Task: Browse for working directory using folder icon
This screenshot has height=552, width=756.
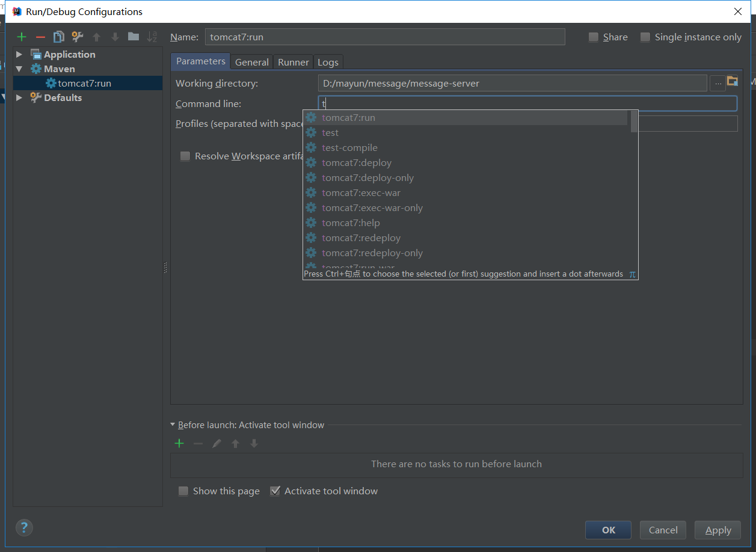Action: point(733,83)
